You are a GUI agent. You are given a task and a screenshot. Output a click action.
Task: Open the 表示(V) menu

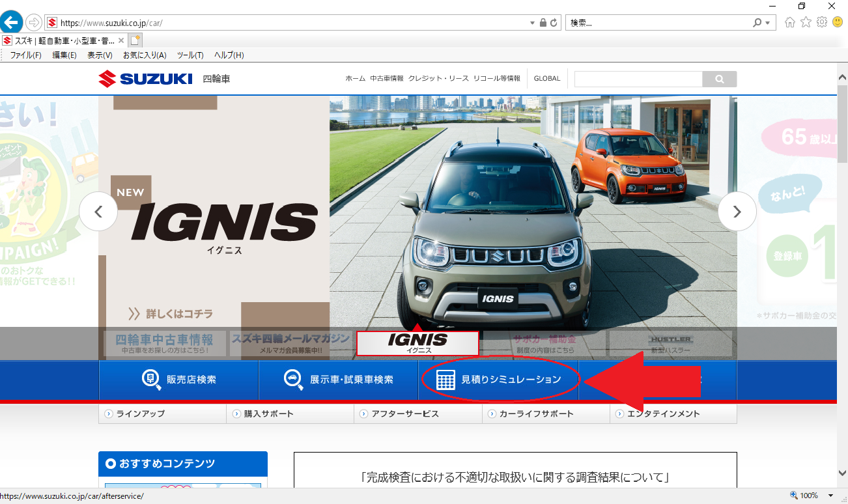100,55
